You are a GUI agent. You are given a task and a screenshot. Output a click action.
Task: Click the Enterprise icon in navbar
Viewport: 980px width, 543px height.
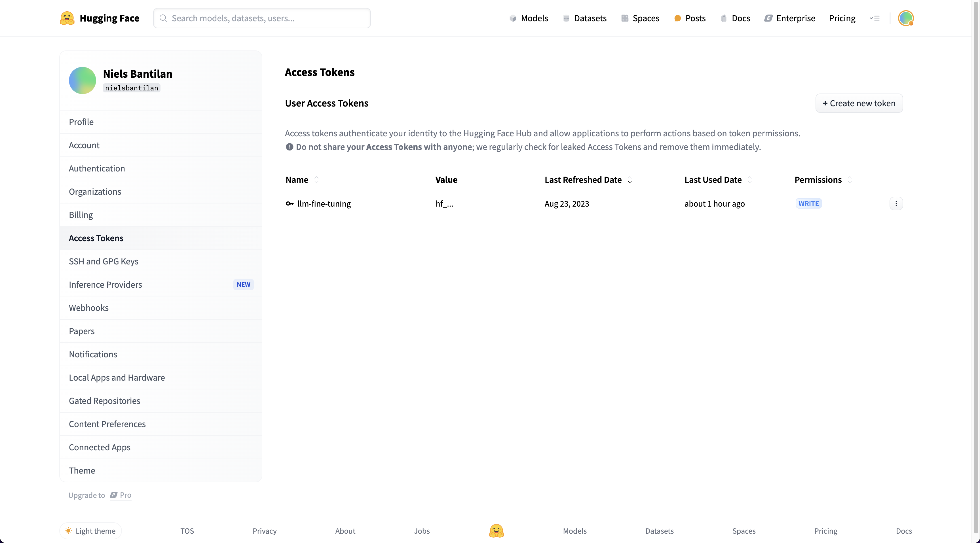click(768, 18)
